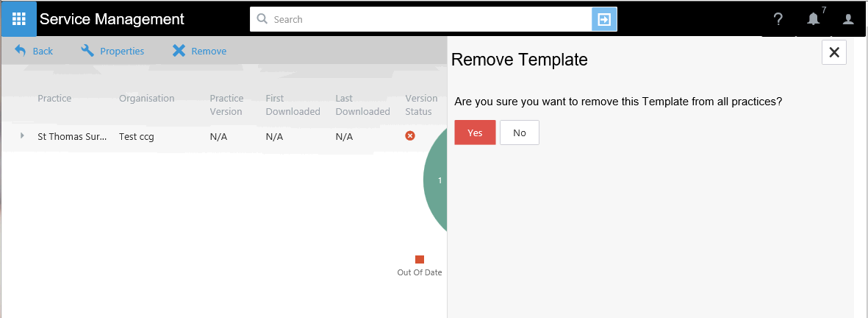The width and height of the screenshot is (868, 318).
Task: Confirm removal with the Yes button
Action: (x=475, y=132)
